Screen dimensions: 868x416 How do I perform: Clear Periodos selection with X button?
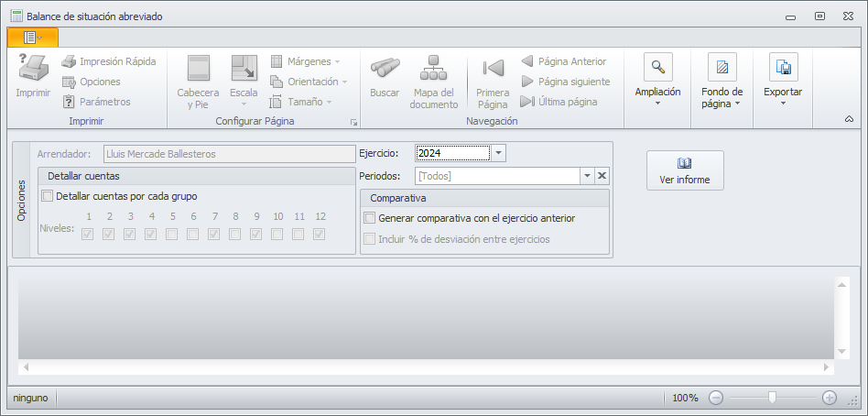(602, 176)
